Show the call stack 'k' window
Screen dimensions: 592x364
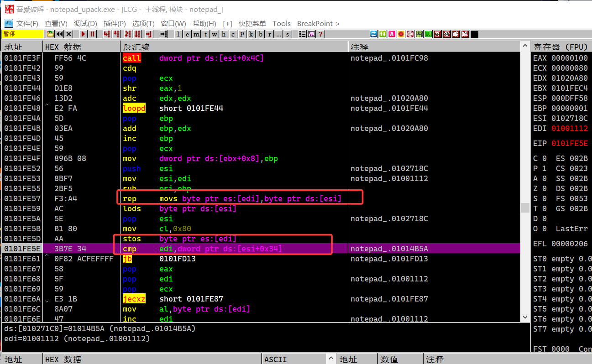click(x=251, y=34)
